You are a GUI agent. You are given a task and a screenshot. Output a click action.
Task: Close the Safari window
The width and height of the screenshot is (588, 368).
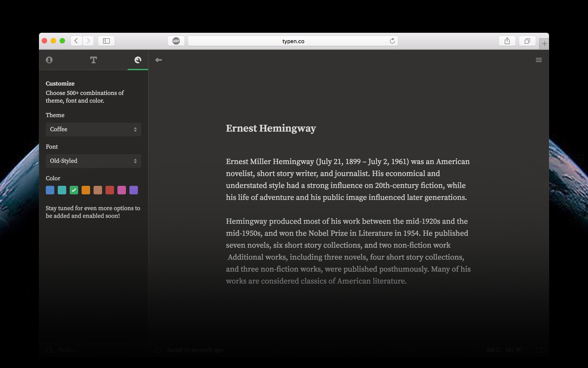44,41
